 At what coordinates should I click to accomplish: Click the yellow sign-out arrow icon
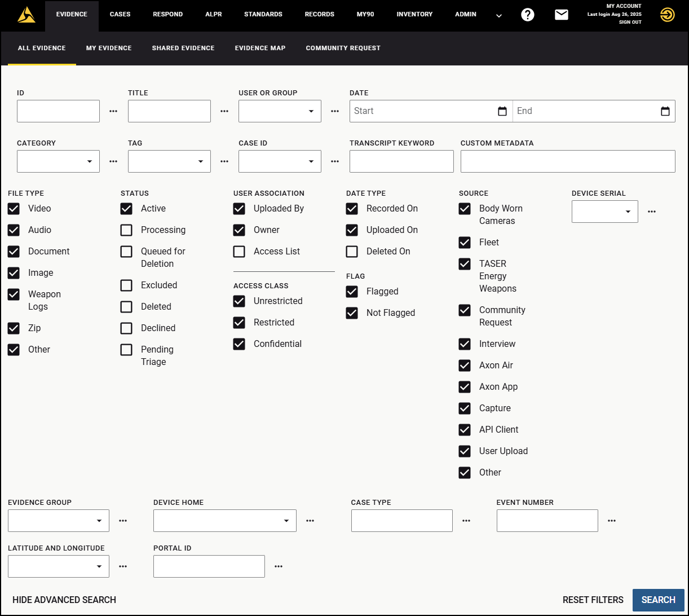667,15
